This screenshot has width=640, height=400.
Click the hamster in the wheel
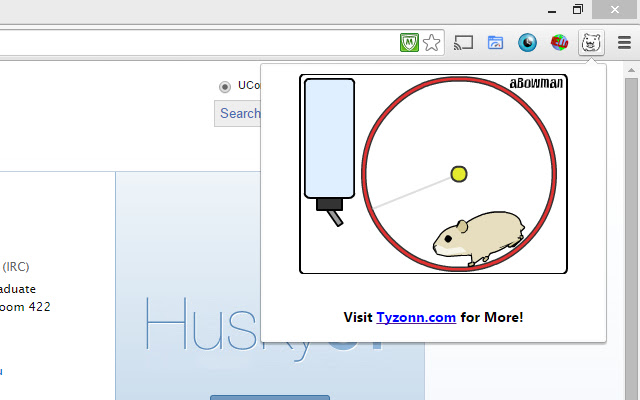pyautogui.click(x=479, y=238)
